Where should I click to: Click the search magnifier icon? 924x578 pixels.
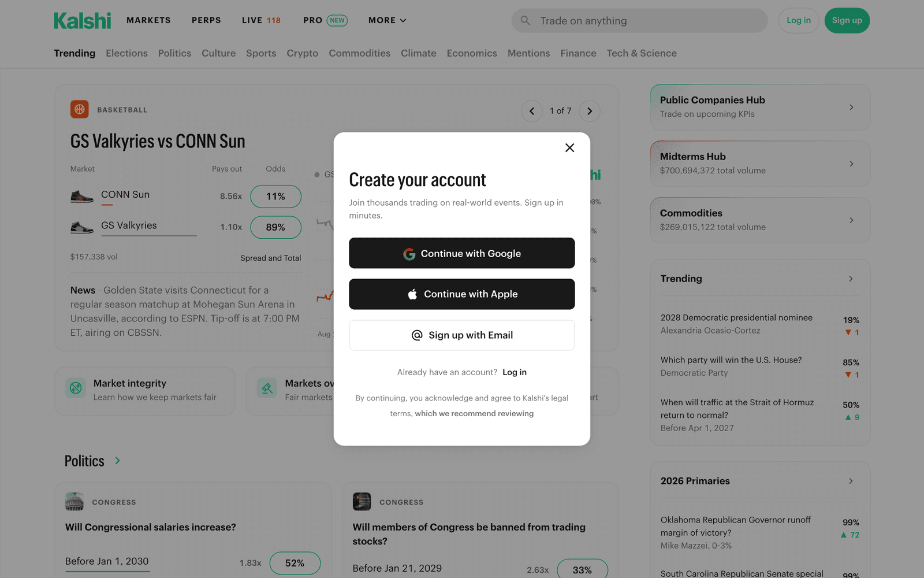pyautogui.click(x=525, y=21)
